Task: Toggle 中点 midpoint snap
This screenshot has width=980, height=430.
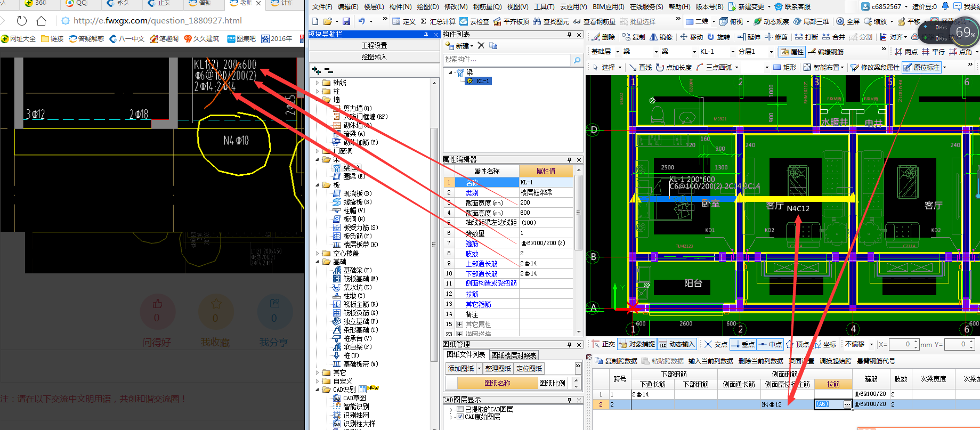Action: click(770, 344)
